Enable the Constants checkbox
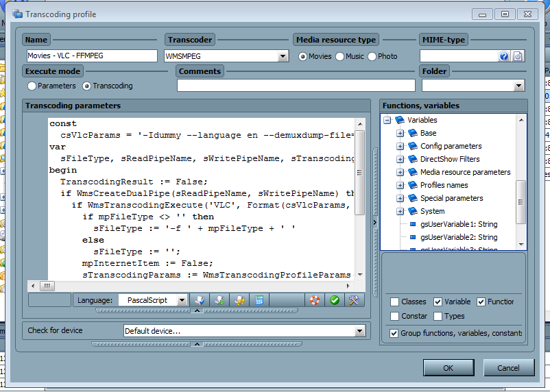The height and width of the screenshot is (392, 550). [x=394, y=316]
